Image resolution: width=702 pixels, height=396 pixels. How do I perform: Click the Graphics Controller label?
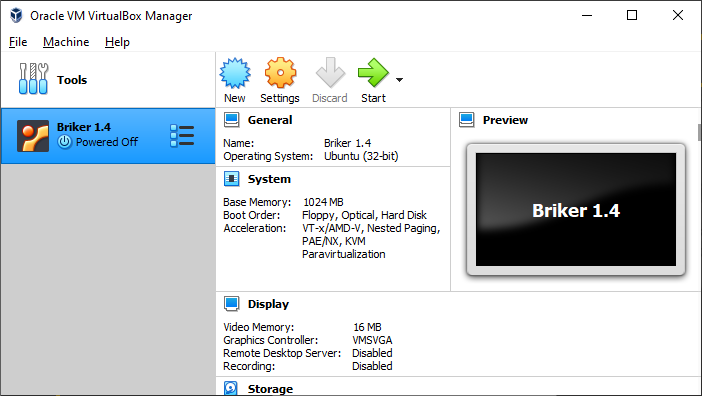(270, 340)
